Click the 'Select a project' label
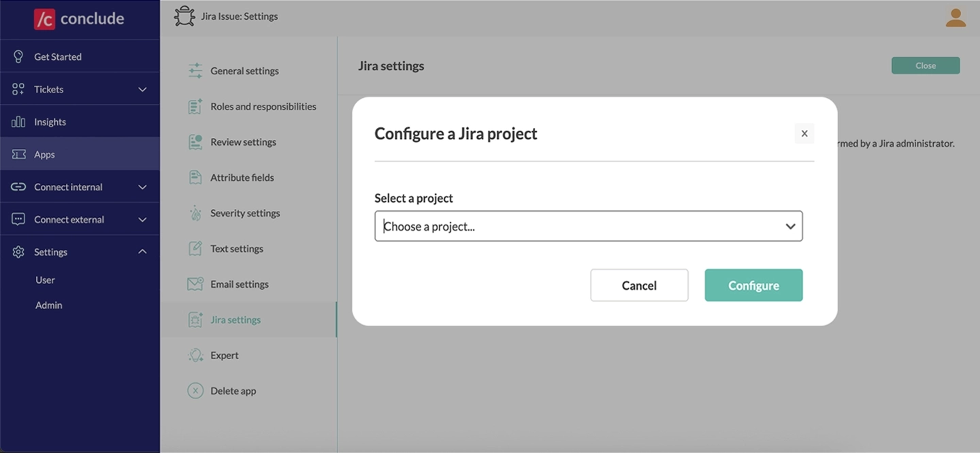 414,198
